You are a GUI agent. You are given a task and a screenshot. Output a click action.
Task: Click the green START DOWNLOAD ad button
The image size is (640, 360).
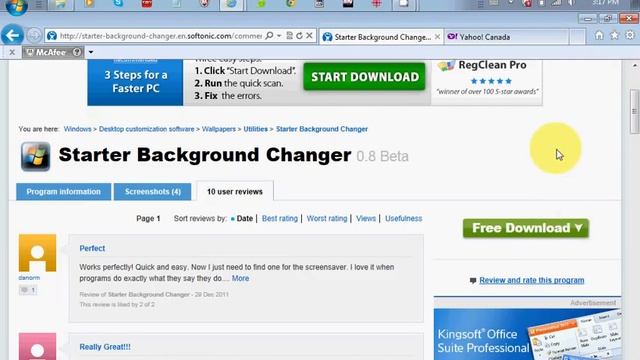tap(364, 77)
